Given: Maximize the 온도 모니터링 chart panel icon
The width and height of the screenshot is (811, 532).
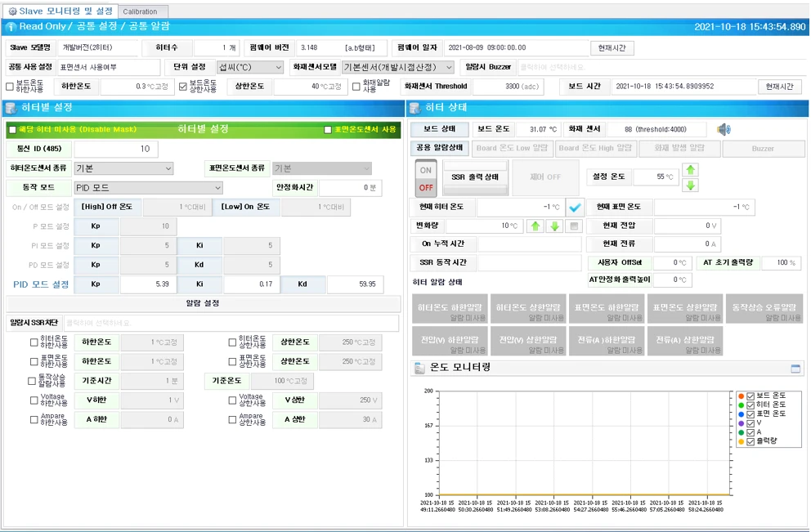Looking at the screenshot, I should point(795,369).
